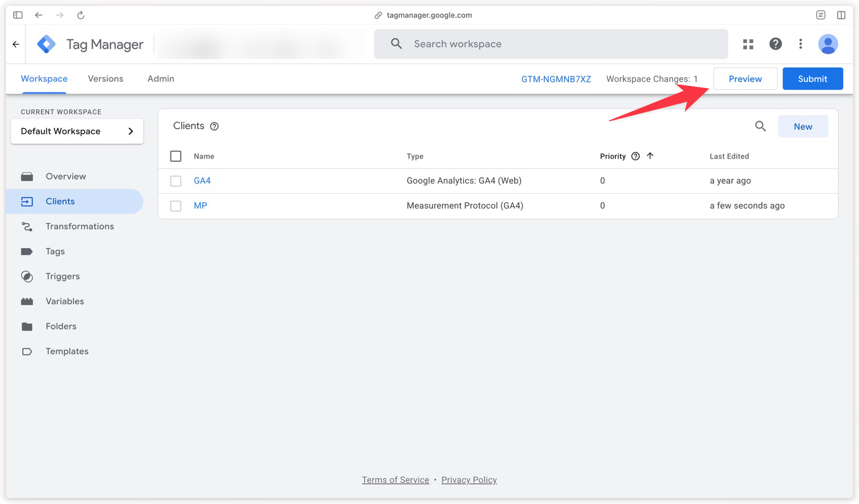The image size is (859, 504).
Task: Click the tagmanager.google.com address bar
Action: [429, 15]
